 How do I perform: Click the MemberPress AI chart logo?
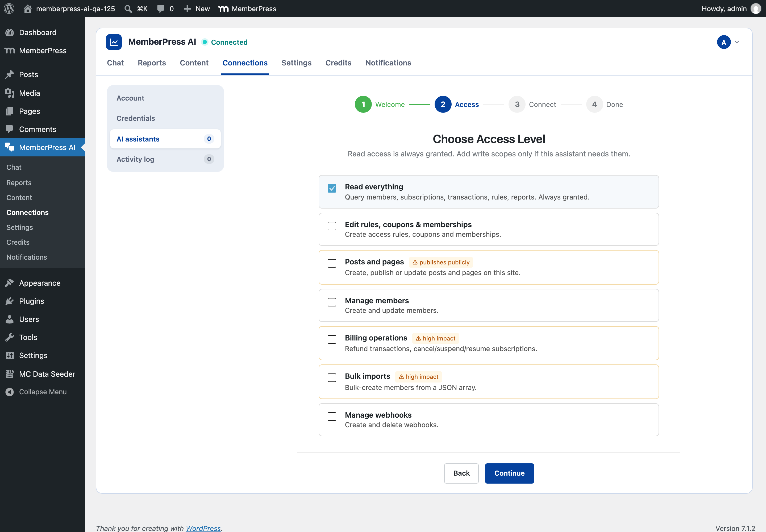coord(114,42)
